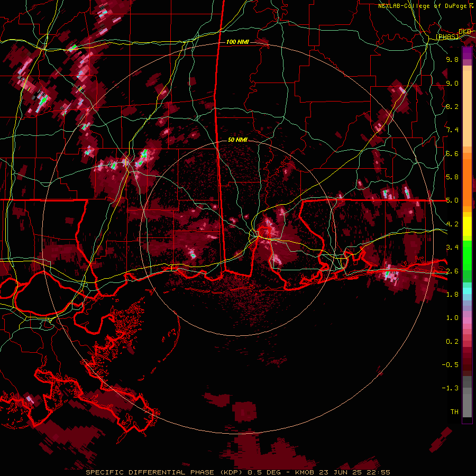Screen dimensions: 476x476
Task: Click the 5.8 value on the color scale
Action: 452,177
